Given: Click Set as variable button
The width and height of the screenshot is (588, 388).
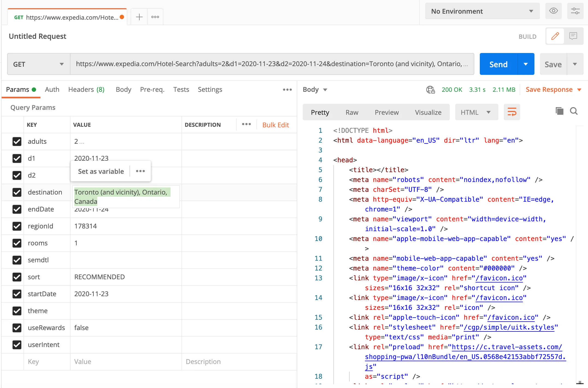Looking at the screenshot, I should (101, 171).
